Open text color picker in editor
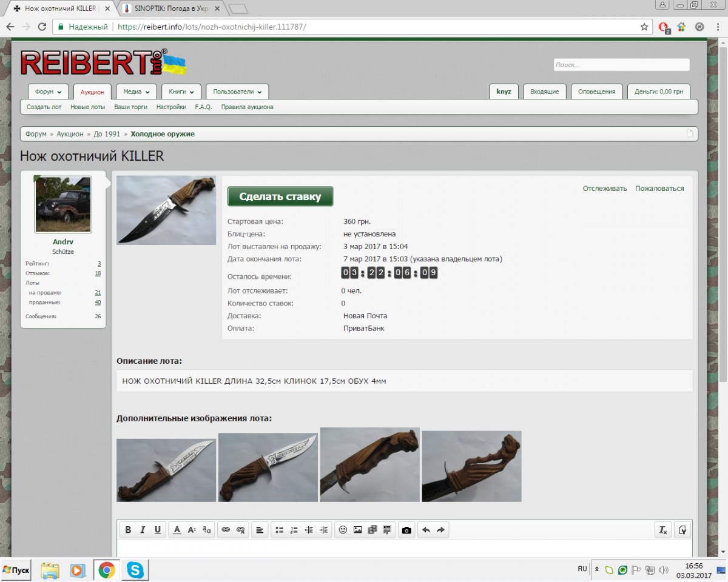This screenshot has width=728, height=582. coord(177,530)
